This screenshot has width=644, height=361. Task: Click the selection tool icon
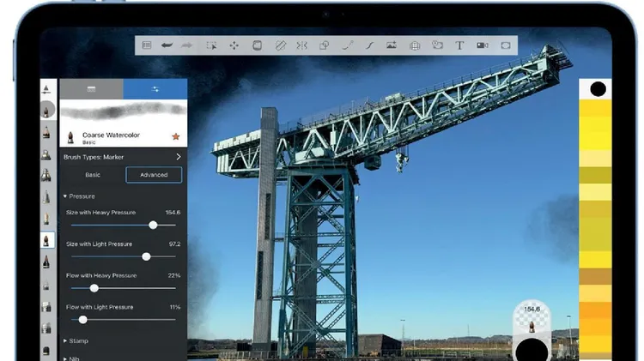click(x=212, y=45)
